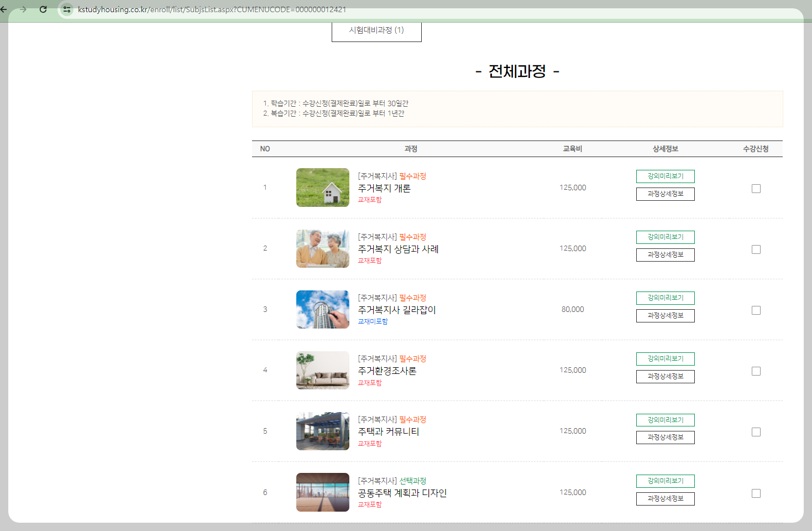Check the 수강신청 box for 주거환경조사론
812x531 pixels.
(x=756, y=371)
